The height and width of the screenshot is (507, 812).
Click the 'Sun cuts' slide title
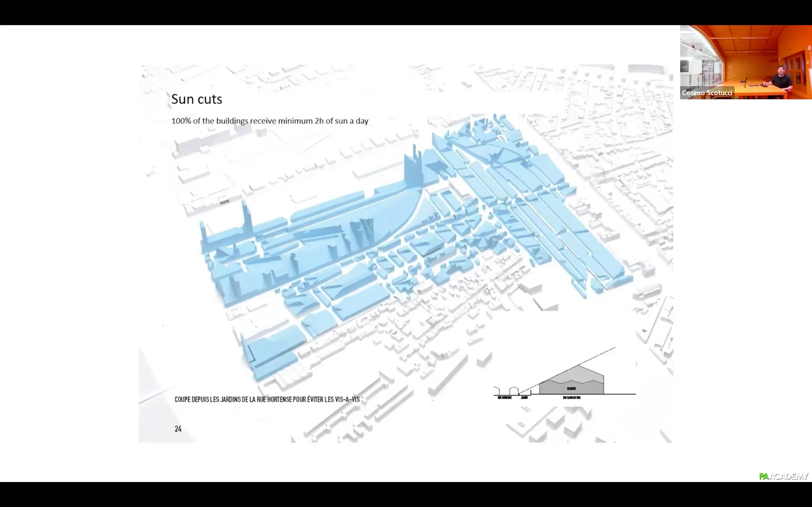point(196,99)
